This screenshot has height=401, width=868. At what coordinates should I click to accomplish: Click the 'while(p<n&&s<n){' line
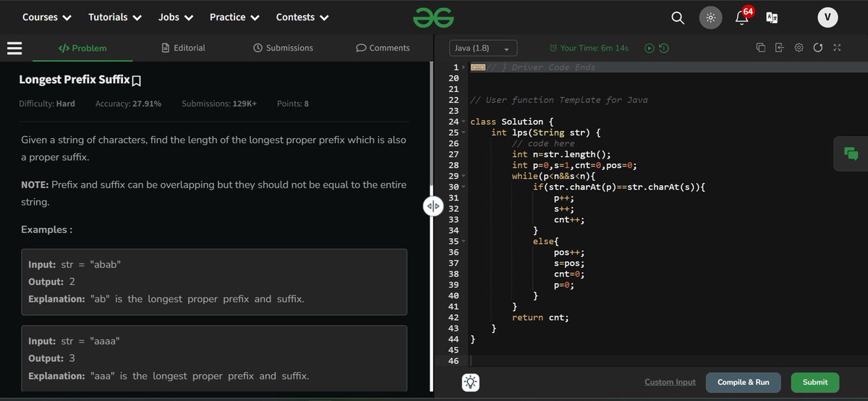pyautogui.click(x=553, y=176)
